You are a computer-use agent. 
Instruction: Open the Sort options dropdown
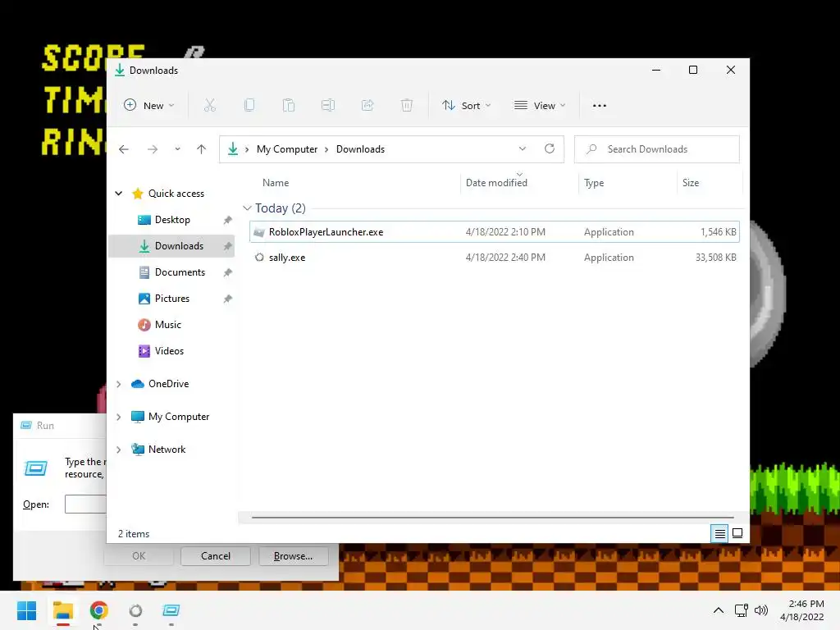[x=466, y=106]
